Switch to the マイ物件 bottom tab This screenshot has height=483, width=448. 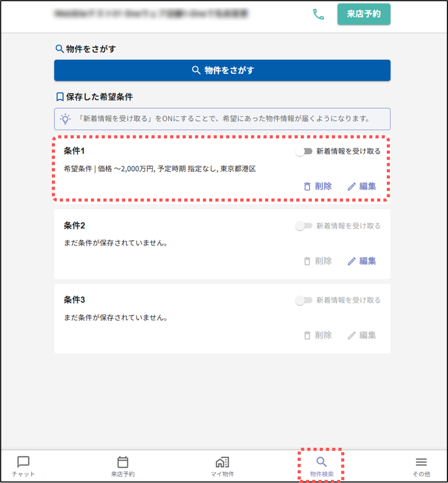click(222, 466)
